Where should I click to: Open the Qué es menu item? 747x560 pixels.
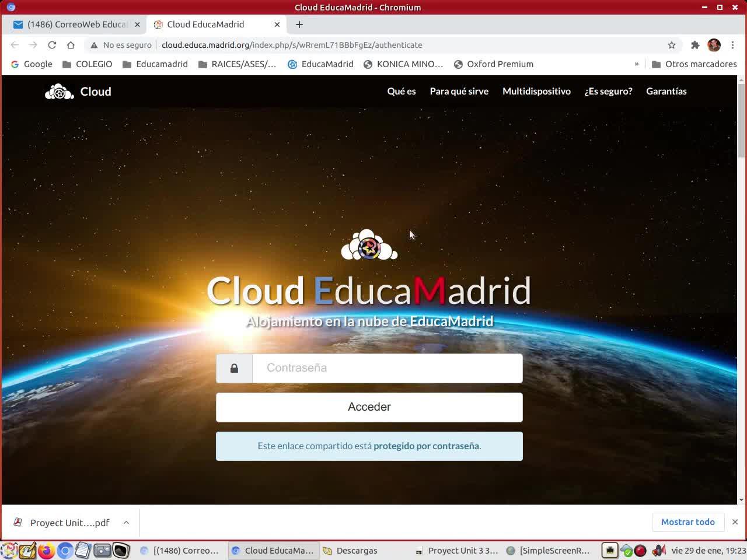click(402, 91)
